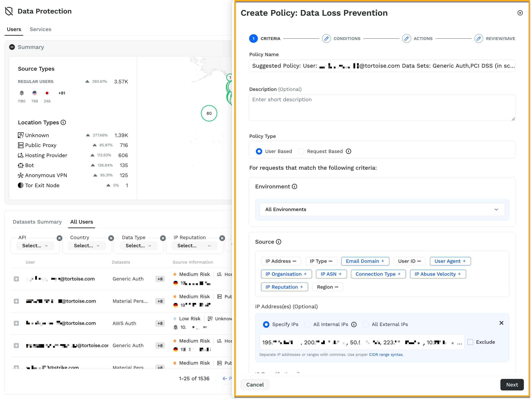This screenshot has height=399, width=532.
Task: Click the Data Protection shield icon
Action: click(9, 11)
